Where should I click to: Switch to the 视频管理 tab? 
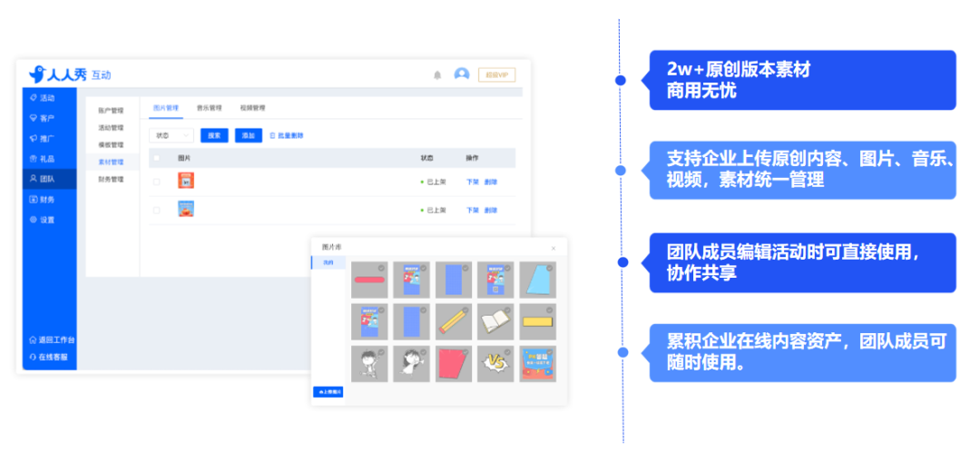point(252,108)
